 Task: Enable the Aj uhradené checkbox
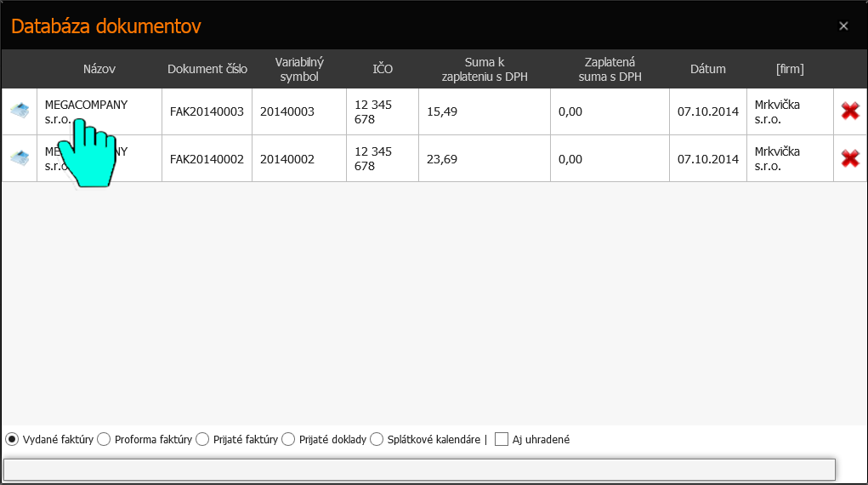(x=502, y=440)
